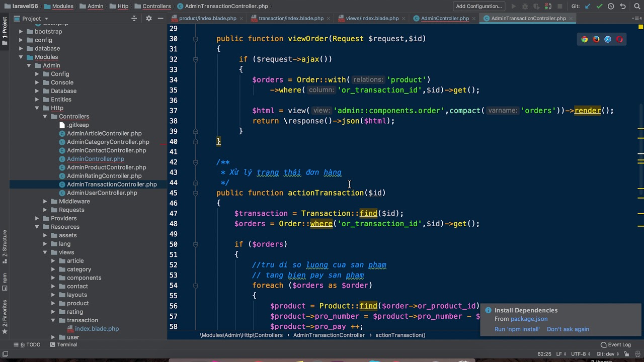Screen dimensions: 644x362
Task: Switch to AdminController.php editor tab
Action: 445,19
